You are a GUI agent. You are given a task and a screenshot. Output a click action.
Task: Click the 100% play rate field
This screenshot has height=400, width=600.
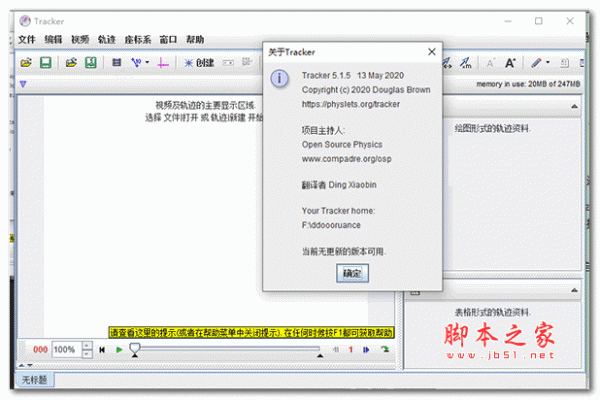[x=67, y=349]
